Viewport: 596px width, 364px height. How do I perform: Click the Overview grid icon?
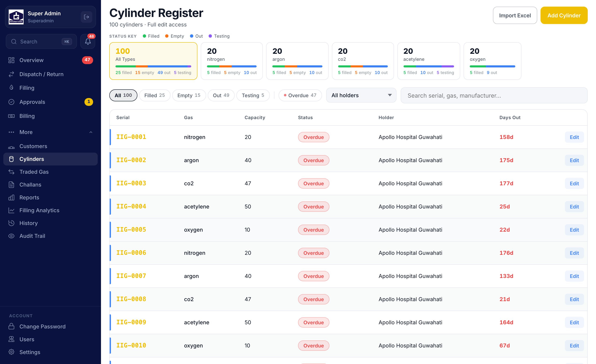[x=11, y=60]
